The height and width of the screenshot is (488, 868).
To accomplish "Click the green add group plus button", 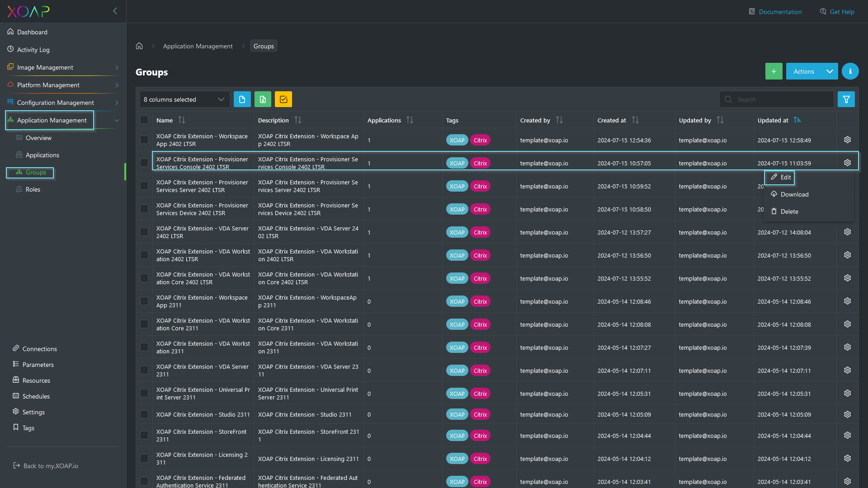I will tap(774, 71).
